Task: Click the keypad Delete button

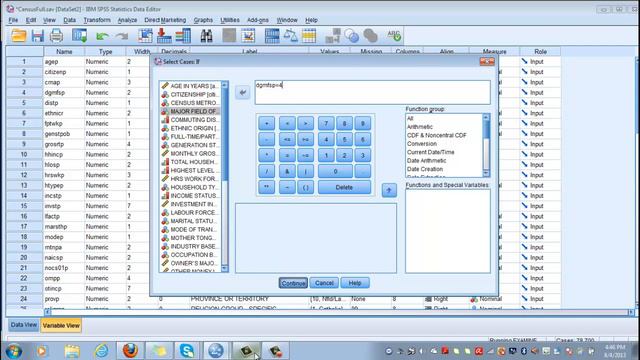Action: [344, 187]
